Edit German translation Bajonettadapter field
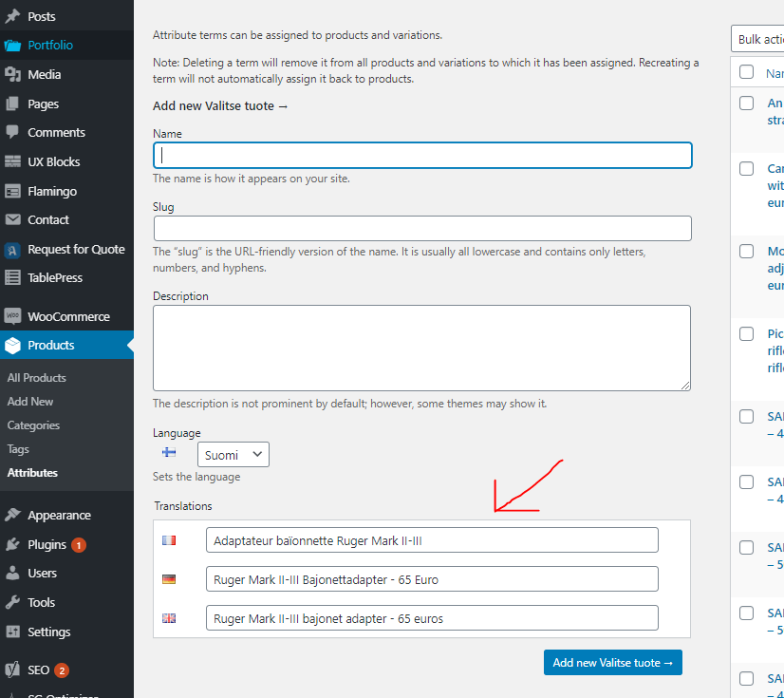The height and width of the screenshot is (698, 784). click(432, 579)
